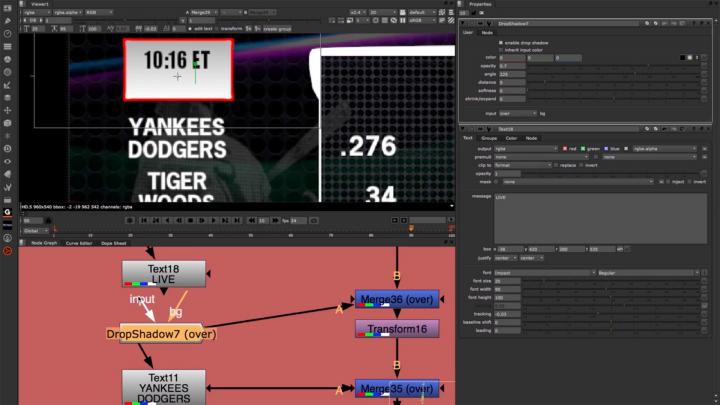Toggle green channel checkbox in Text18

(x=583, y=149)
